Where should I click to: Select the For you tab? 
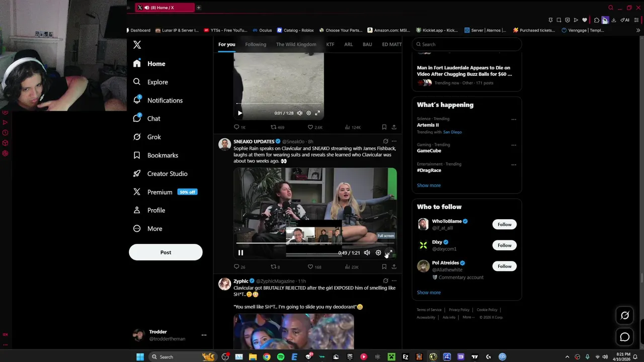(x=226, y=44)
